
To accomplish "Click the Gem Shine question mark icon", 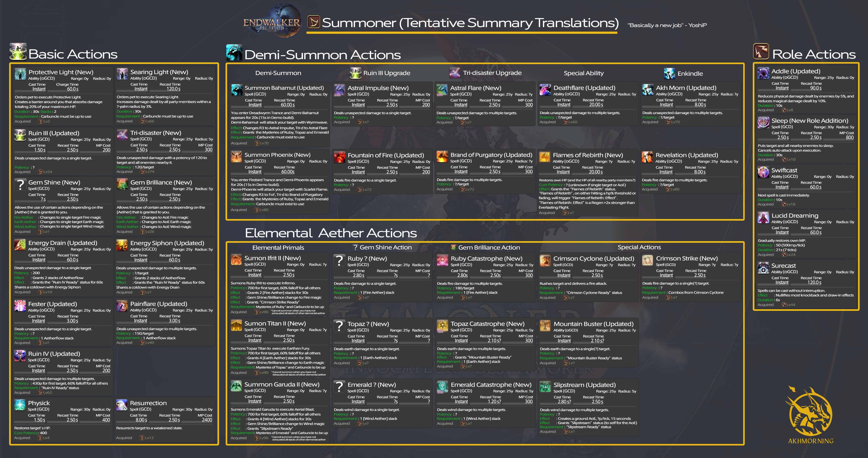I will [20, 184].
